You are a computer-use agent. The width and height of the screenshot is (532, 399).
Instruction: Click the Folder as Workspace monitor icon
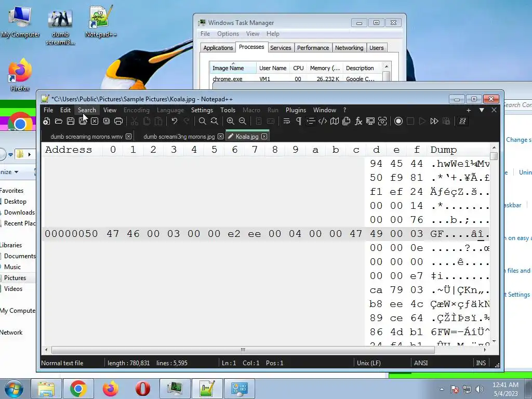(370, 121)
